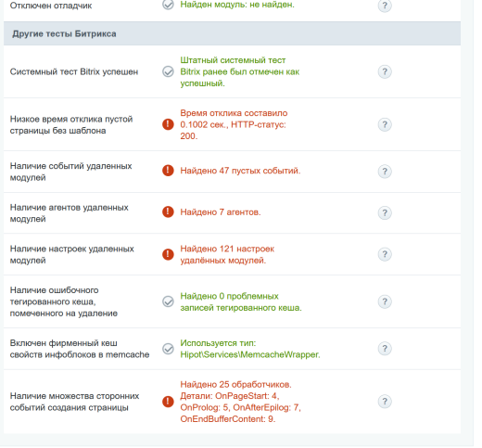
Task: Open help for 'Отключен отладчик' row
Action: tap(385, 5)
